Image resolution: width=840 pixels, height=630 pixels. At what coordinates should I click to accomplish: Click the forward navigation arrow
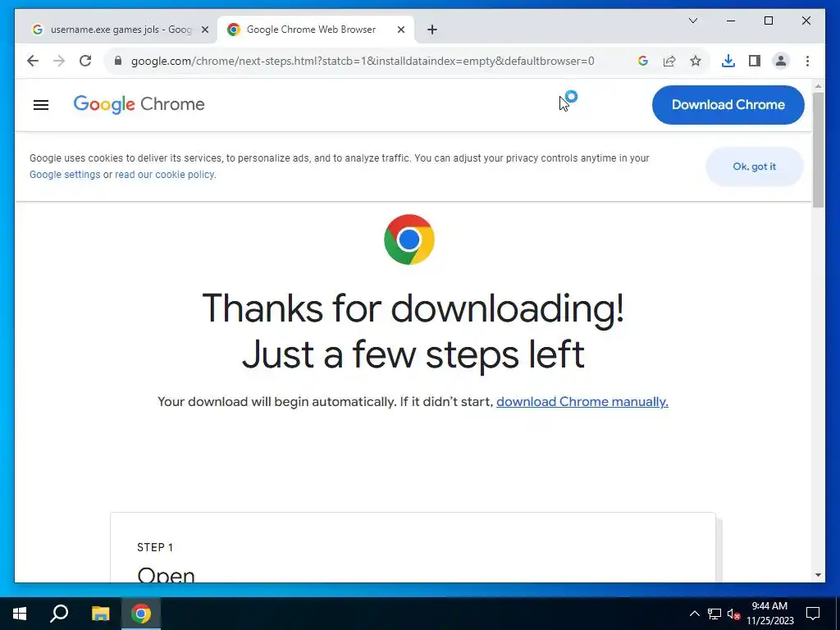tap(59, 61)
